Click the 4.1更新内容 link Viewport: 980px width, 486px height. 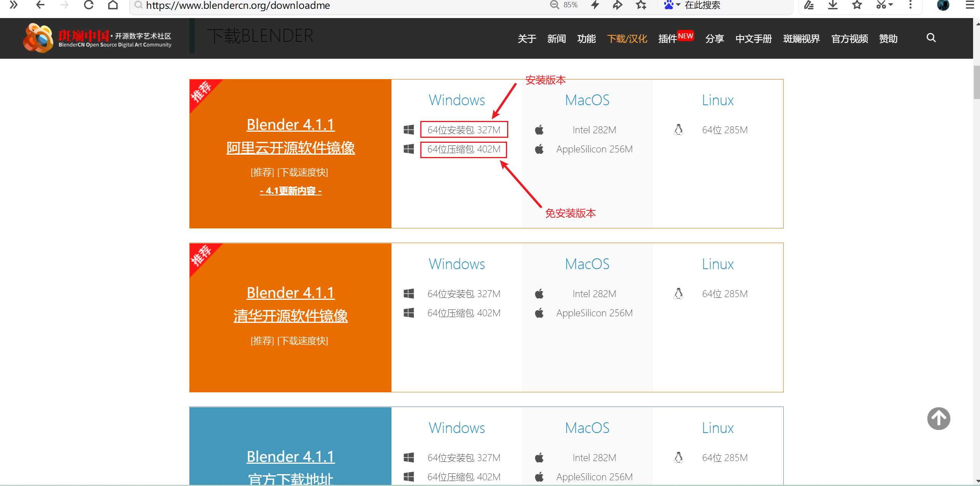pos(290,191)
